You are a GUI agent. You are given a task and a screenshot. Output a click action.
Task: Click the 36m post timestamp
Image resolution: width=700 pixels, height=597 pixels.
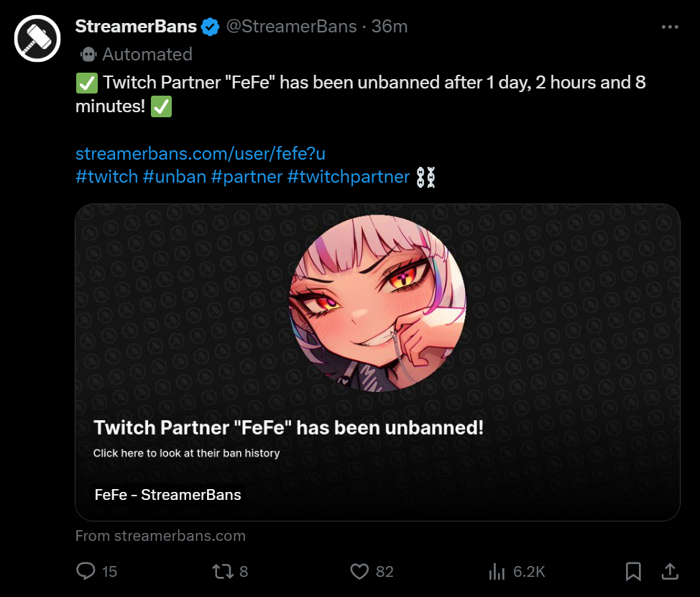point(390,27)
